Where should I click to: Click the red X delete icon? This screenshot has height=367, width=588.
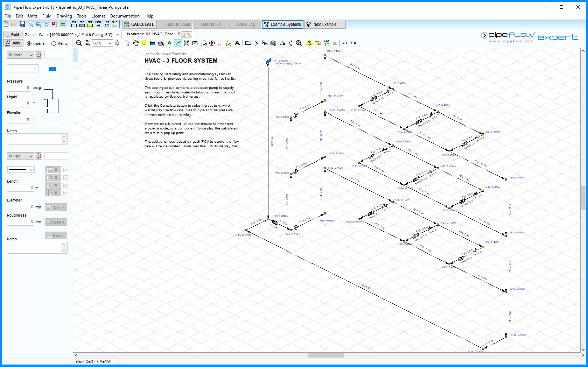coord(335,43)
